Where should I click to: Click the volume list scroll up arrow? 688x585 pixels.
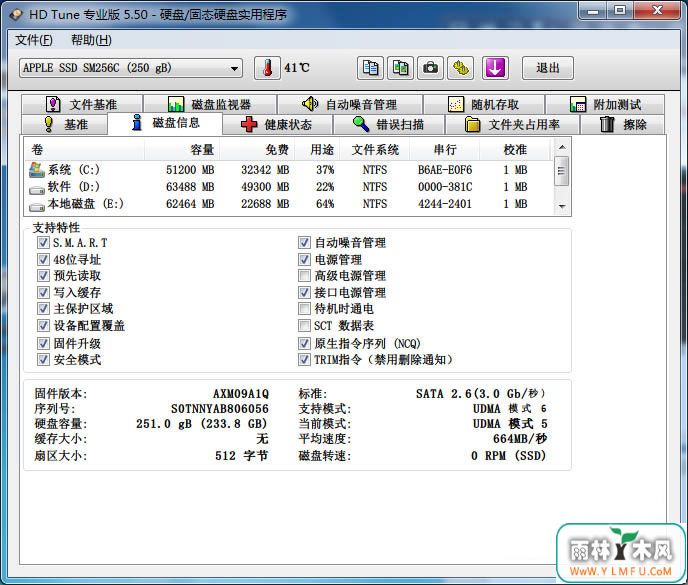click(x=562, y=147)
